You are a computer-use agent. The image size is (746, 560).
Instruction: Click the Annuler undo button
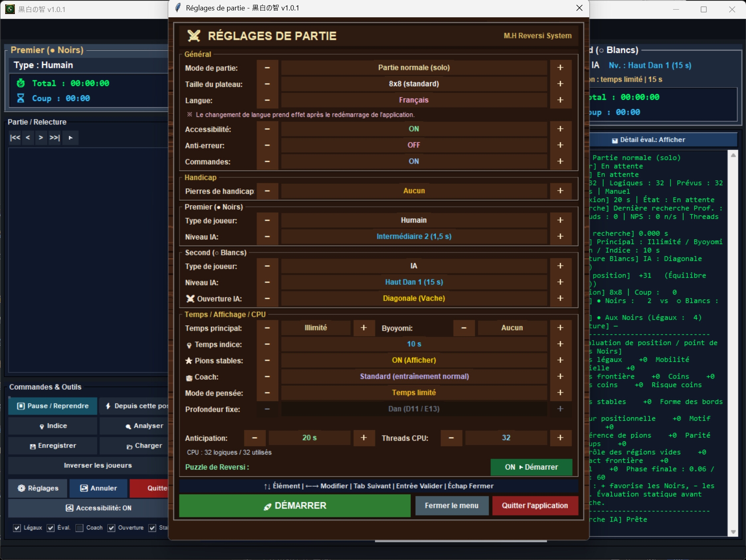(99, 488)
